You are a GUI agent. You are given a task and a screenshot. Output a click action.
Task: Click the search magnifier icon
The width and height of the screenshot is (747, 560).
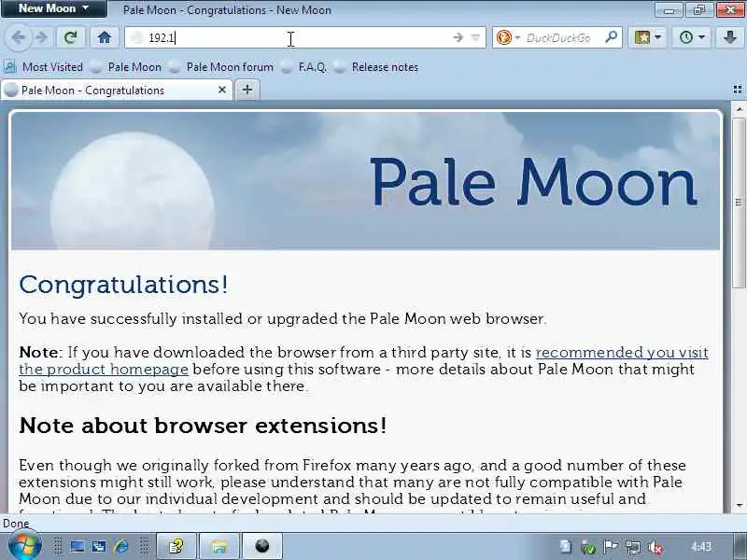pyautogui.click(x=612, y=36)
